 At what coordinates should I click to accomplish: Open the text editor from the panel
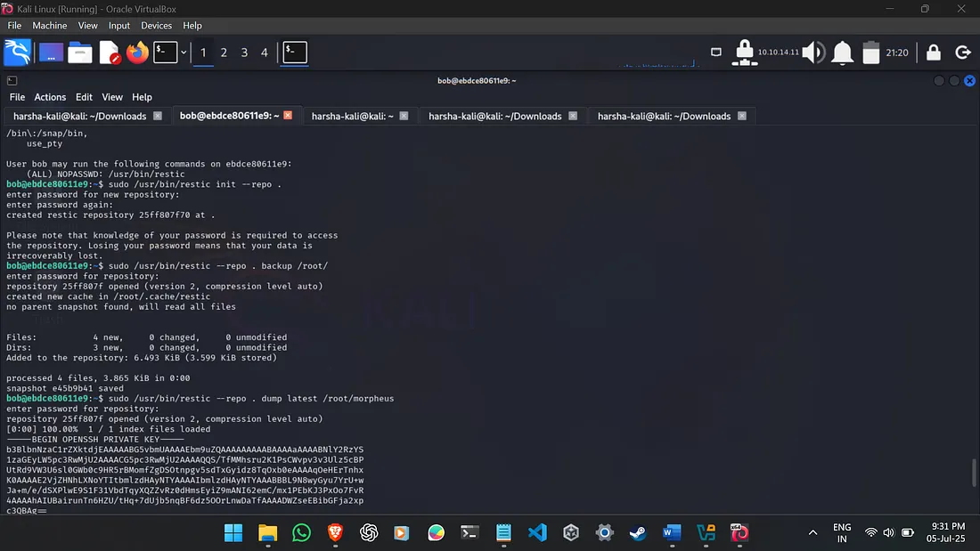point(109,52)
